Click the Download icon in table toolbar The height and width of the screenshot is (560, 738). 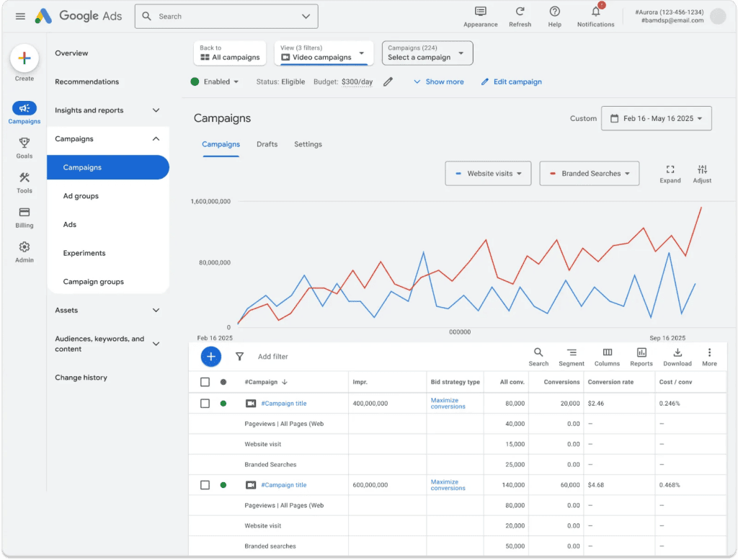point(677,352)
